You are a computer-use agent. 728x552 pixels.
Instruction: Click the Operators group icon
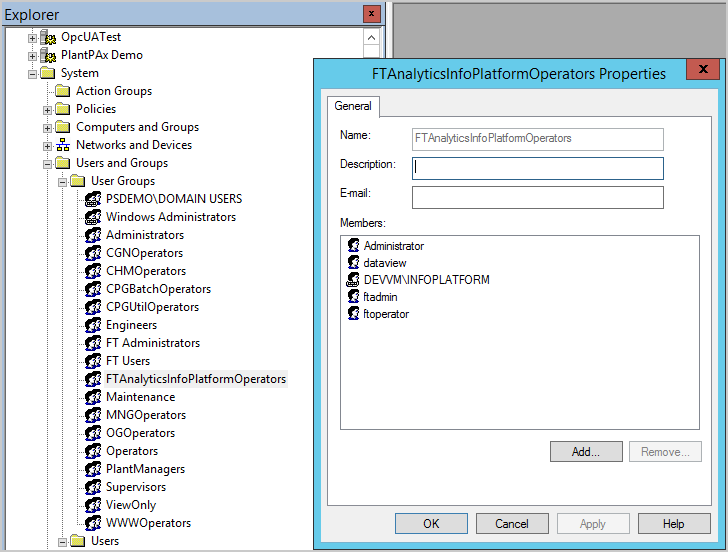tap(93, 451)
